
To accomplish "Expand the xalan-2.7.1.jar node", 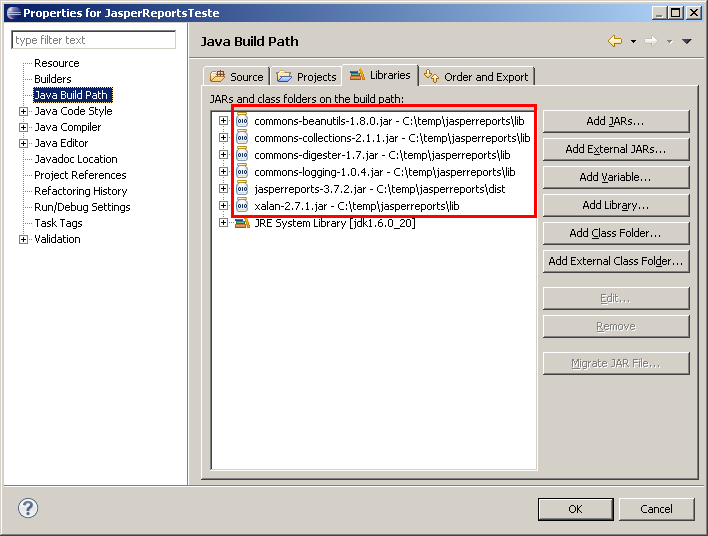I will [x=223, y=205].
